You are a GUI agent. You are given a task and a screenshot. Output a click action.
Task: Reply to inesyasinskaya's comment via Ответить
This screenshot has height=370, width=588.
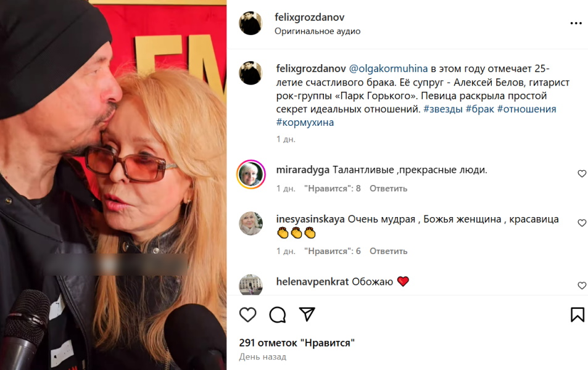click(388, 251)
